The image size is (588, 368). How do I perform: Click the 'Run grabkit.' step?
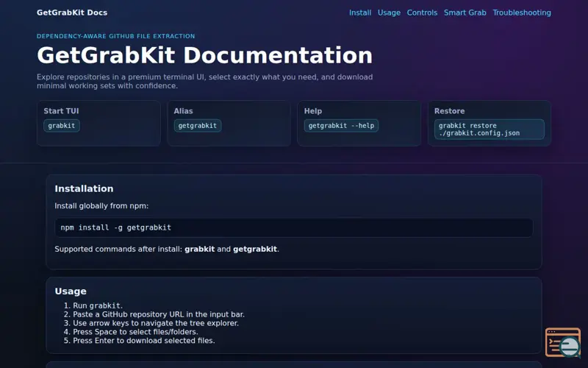click(98, 305)
